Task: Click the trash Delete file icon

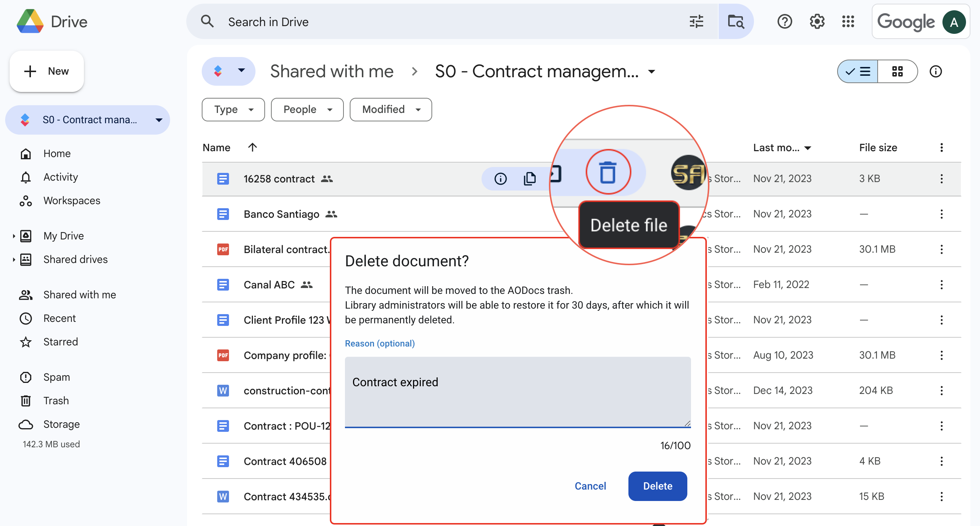Action: (607, 173)
